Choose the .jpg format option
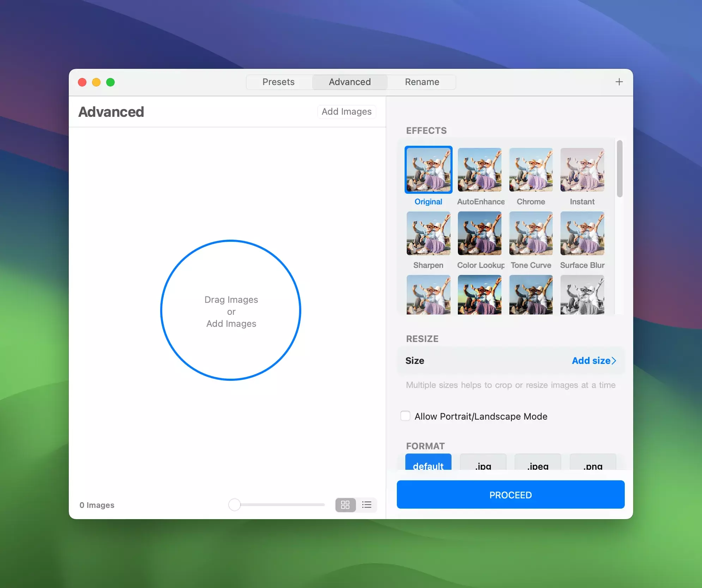The image size is (702, 588). click(x=483, y=464)
